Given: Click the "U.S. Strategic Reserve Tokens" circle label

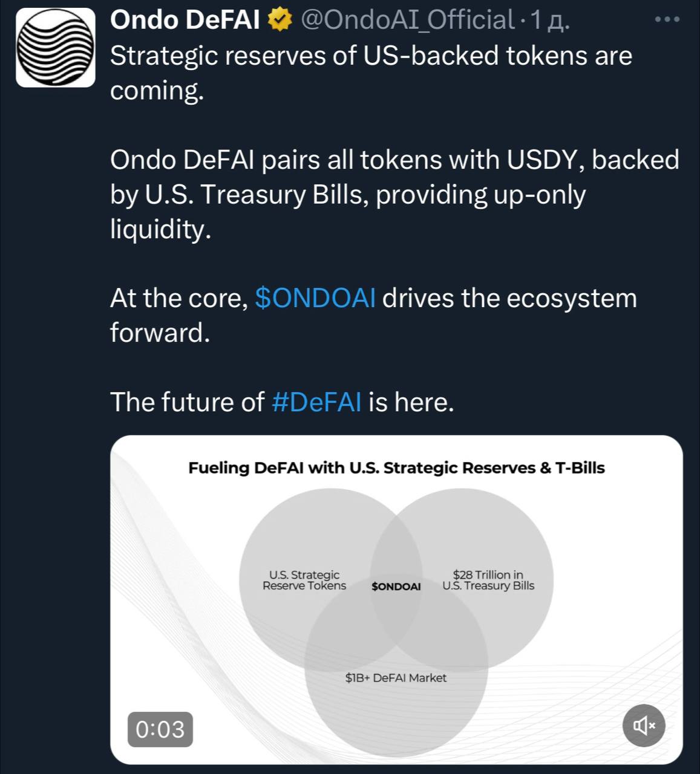Looking at the screenshot, I should [304, 580].
